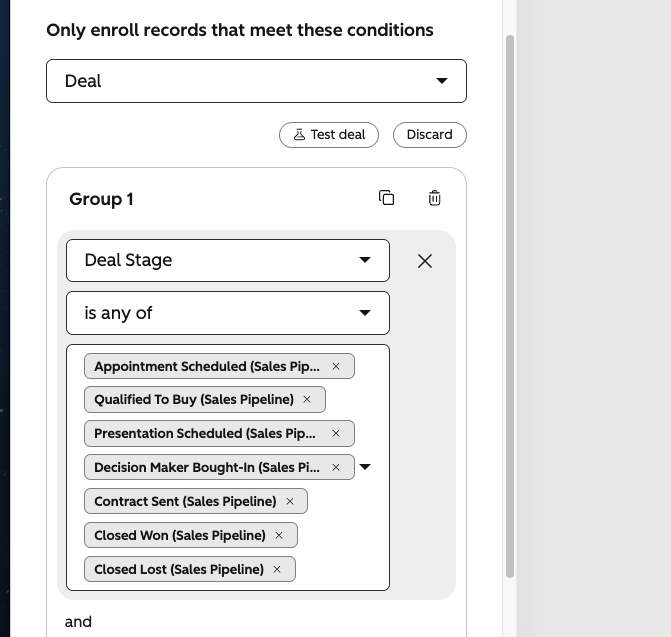
Task: Remove the Presentation Scheduled tag
Action: (x=336, y=433)
